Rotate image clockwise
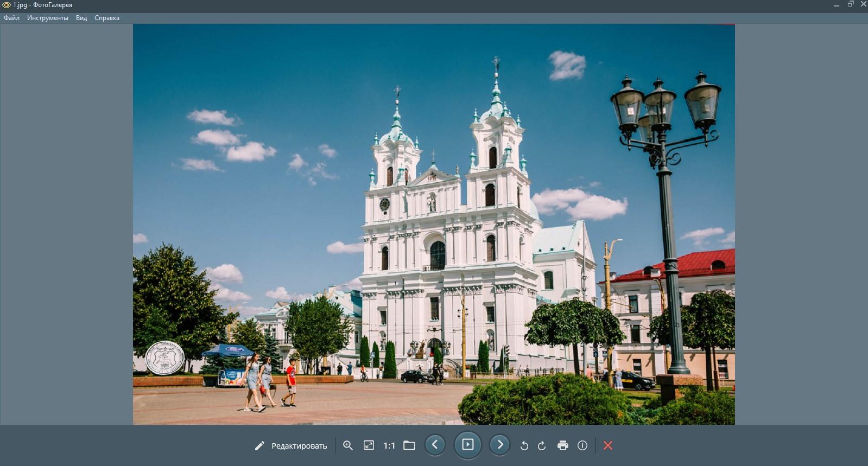The width and height of the screenshot is (868, 466). click(542, 446)
